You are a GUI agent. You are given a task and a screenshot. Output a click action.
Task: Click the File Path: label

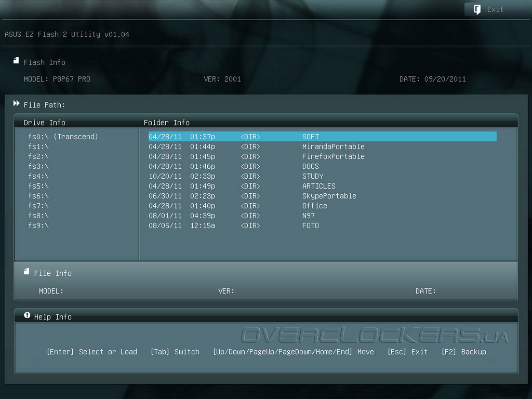[44, 105]
